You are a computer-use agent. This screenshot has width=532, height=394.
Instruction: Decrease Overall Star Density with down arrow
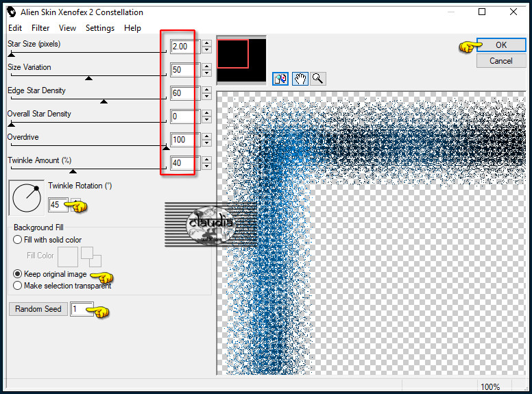click(206, 119)
